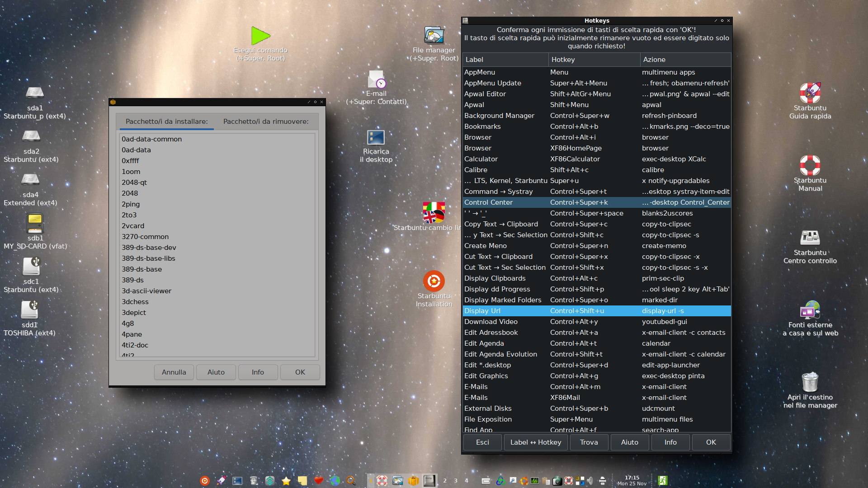Viewport: 868px width, 488px height.
Task: Select the 3dchess package in the list
Action: point(135,302)
